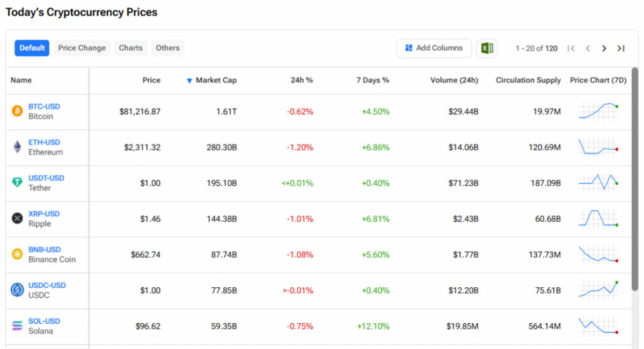Screen dimensions: 644x349
Task: Click Bitcoin market cap 1.61T
Action: click(x=226, y=112)
